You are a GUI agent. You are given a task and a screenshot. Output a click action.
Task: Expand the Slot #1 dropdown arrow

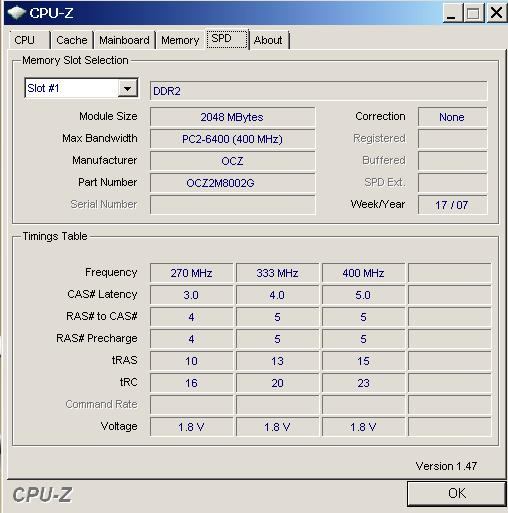(128, 88)
